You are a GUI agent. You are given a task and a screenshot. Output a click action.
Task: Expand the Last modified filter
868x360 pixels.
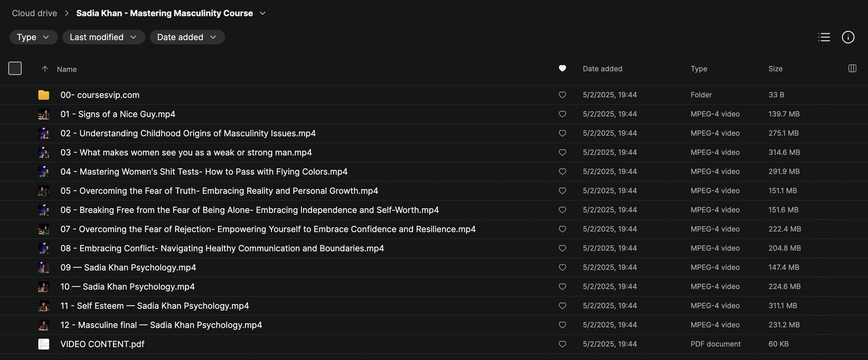[x=103, y=37]
